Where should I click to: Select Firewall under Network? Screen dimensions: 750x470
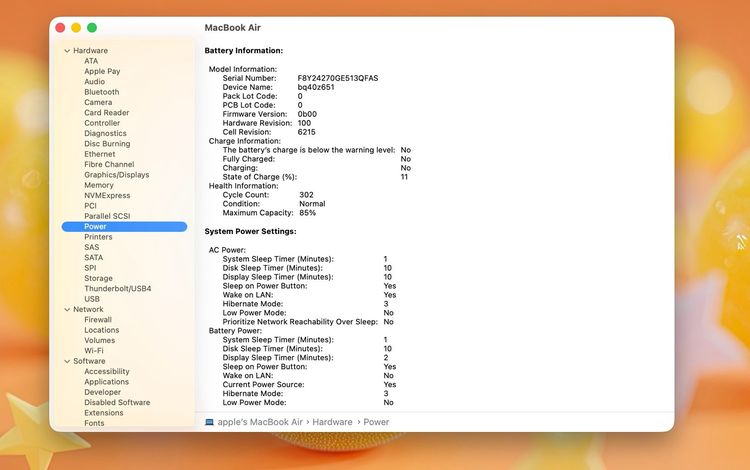(x=98, y=320)
